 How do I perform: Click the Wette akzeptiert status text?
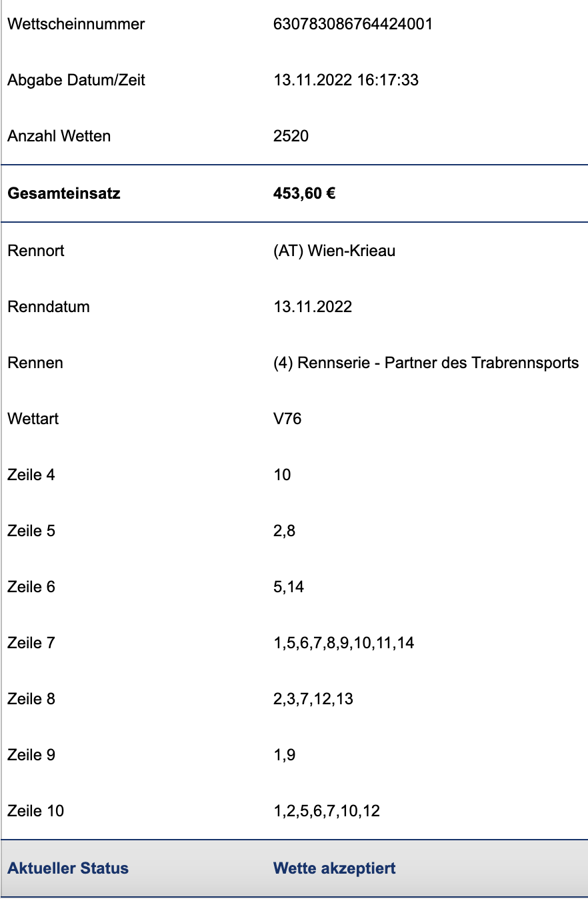click(335, 868)
